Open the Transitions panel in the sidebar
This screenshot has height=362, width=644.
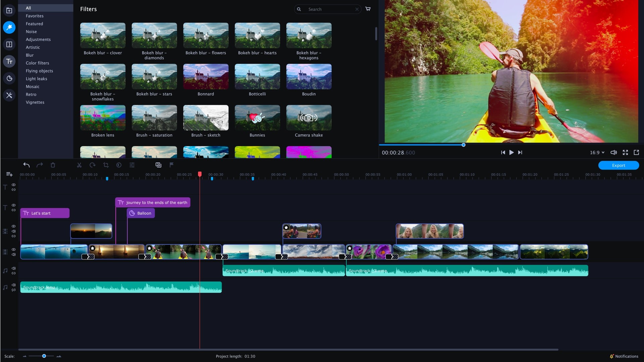9,44
